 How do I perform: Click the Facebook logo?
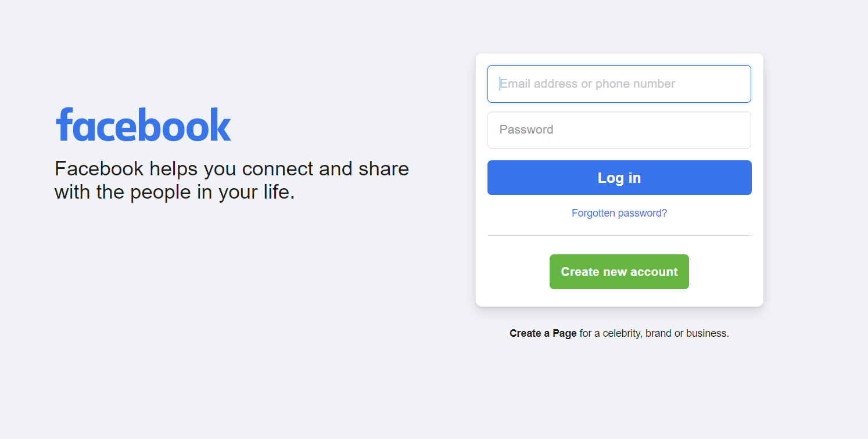(x=144, y=124)
